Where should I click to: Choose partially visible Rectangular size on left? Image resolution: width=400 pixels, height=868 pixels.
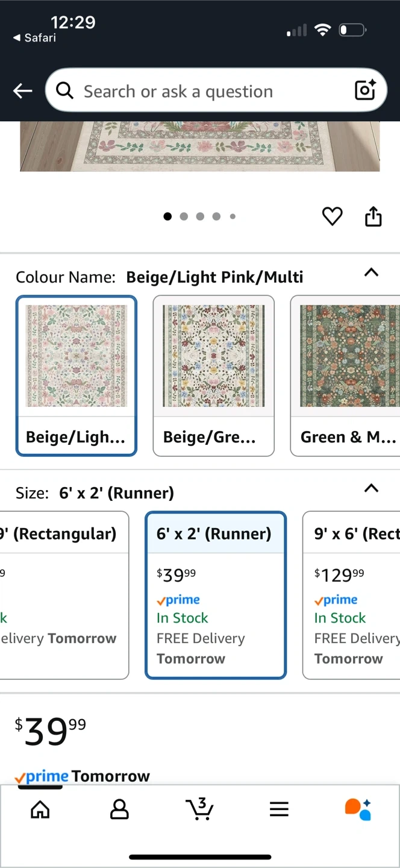point(63,595)
